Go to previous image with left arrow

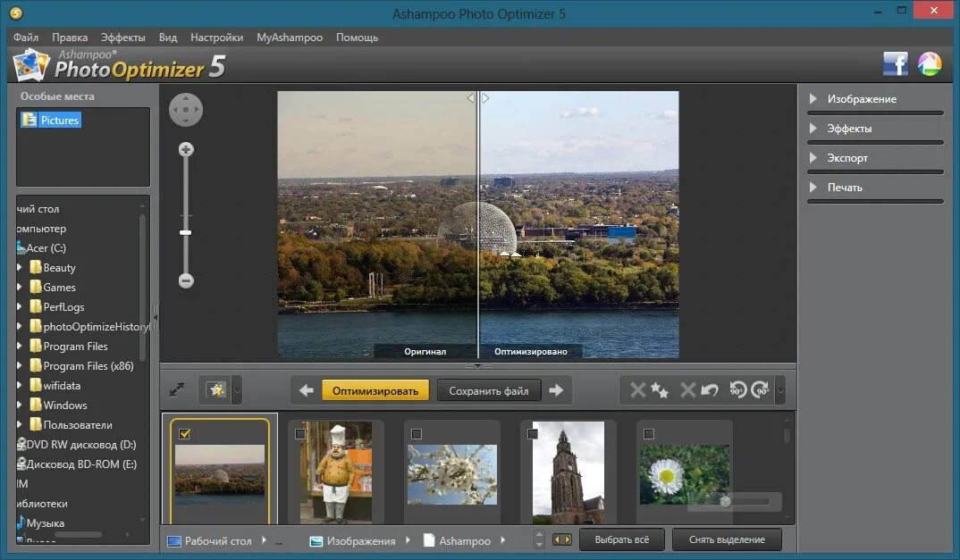306,390
